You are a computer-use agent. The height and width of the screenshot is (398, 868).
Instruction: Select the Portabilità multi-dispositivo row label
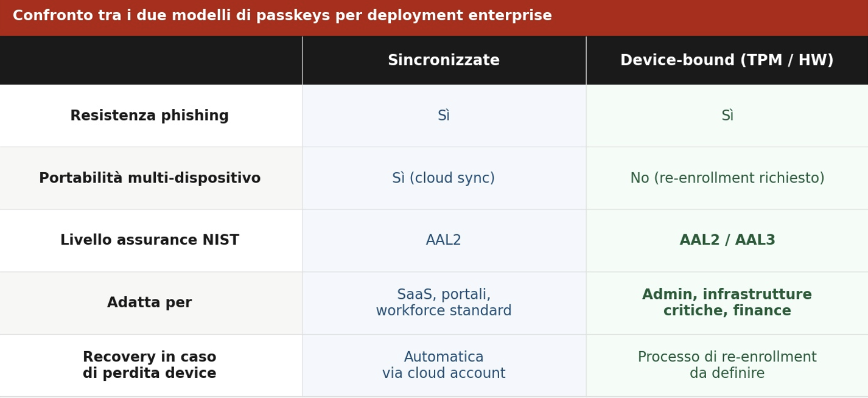pyautogui.click(x=150, y=178)
